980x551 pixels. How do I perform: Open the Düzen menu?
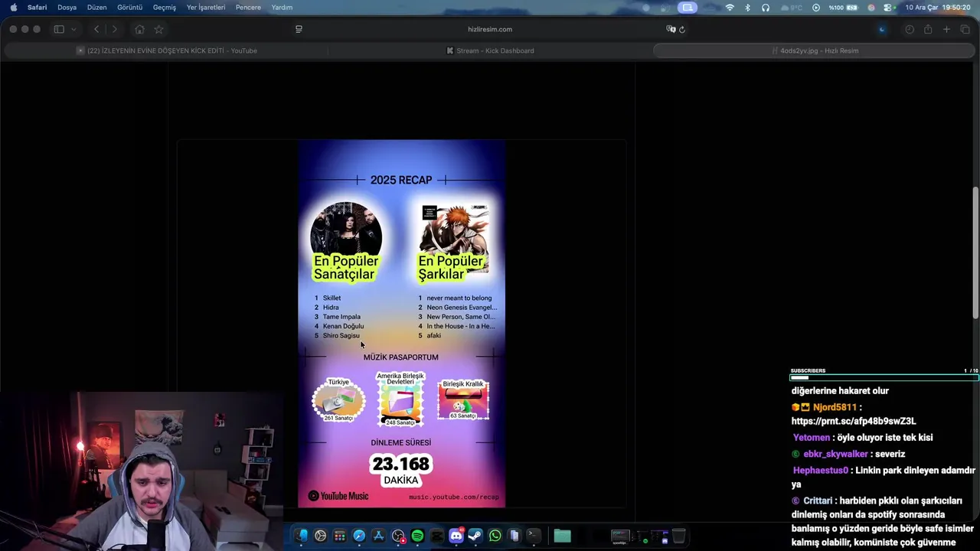point(96,8)
